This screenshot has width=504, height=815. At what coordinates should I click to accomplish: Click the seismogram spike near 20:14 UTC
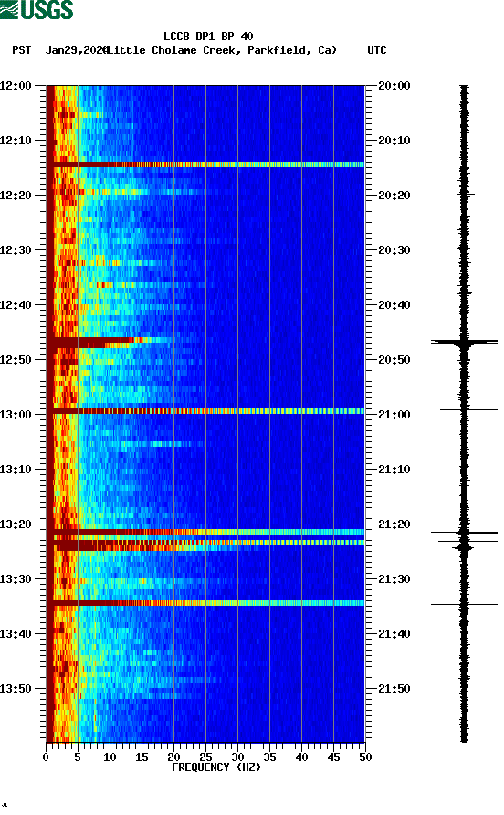tap(464, 164)
